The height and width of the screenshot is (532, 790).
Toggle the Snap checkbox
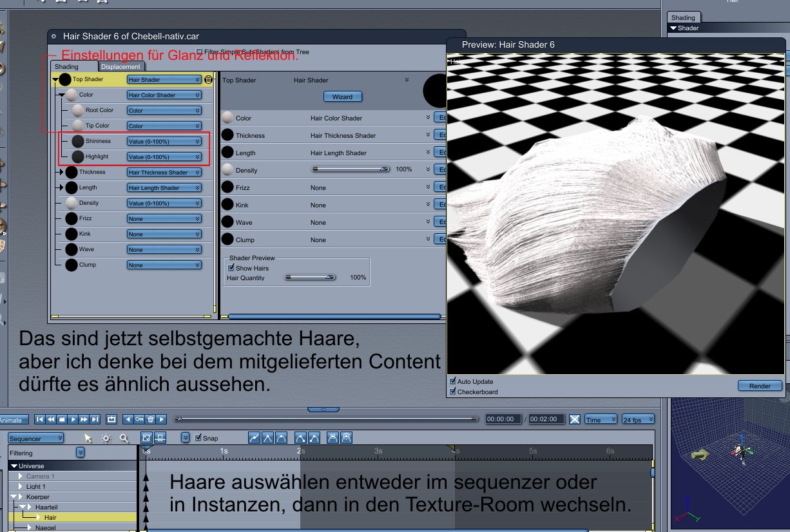click(x=198, y=438)
